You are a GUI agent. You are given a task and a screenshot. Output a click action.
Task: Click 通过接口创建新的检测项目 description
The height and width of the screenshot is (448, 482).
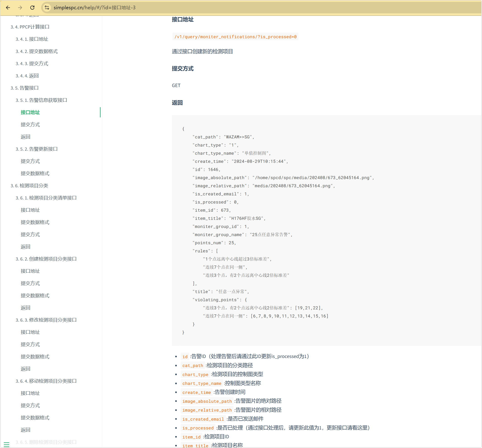(202, 51)
